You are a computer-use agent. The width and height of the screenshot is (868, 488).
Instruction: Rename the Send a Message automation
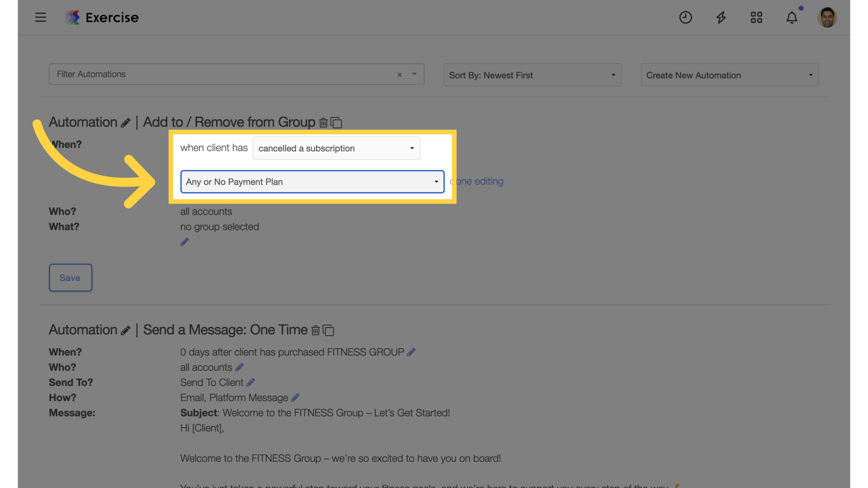(126, 331)
